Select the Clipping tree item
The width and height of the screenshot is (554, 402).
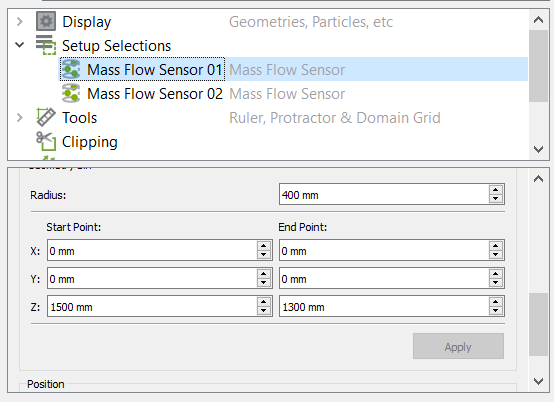tap(89, 142)
